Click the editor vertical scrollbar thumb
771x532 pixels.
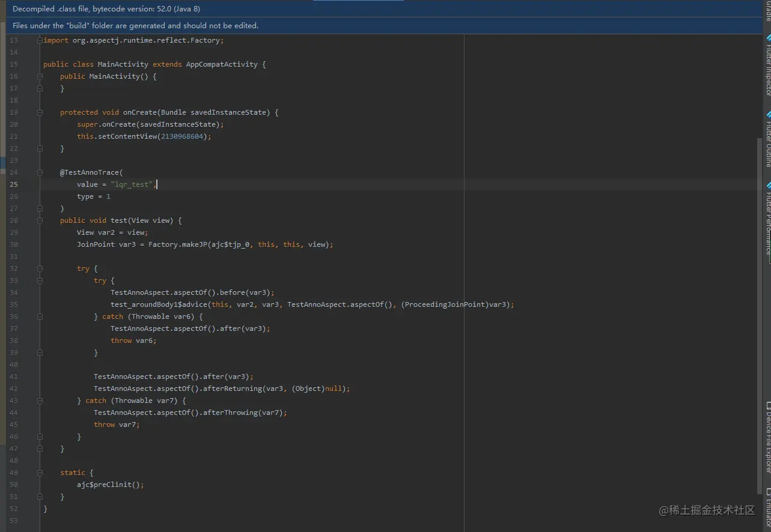pyautogui.click(x=760, y=315)
